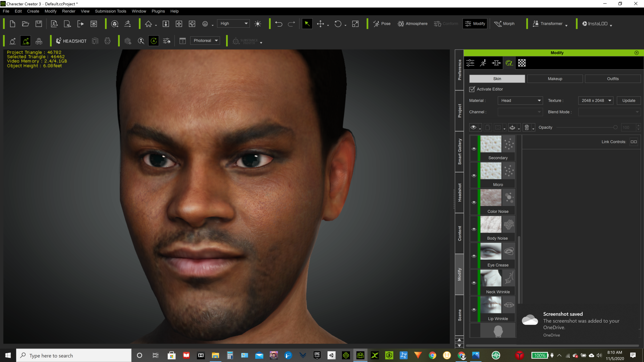Open the Motion pose tab icon in Modify

[x=483, y=63]
